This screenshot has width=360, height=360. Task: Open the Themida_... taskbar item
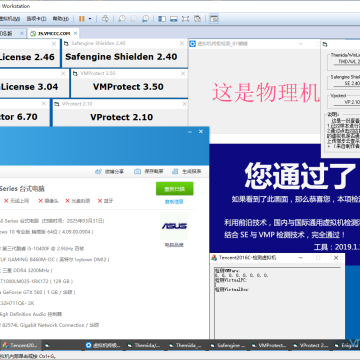pyautogui.click(x=187, y=345)
